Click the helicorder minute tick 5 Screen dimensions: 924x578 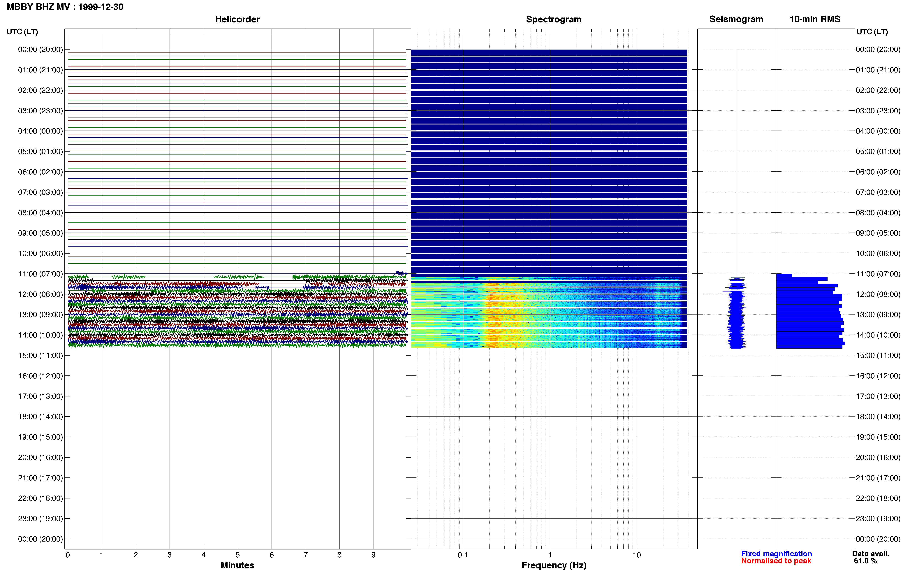(238, 555)
